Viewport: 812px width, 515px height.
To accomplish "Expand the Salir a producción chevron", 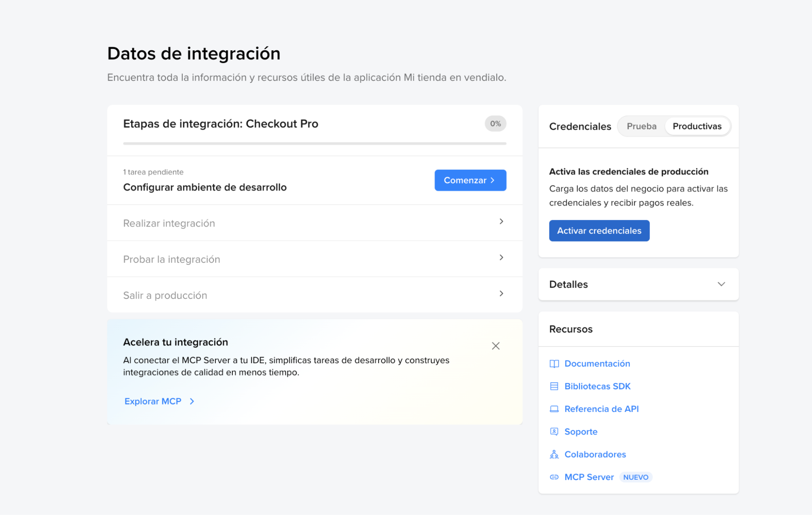I will click(501, 294).
